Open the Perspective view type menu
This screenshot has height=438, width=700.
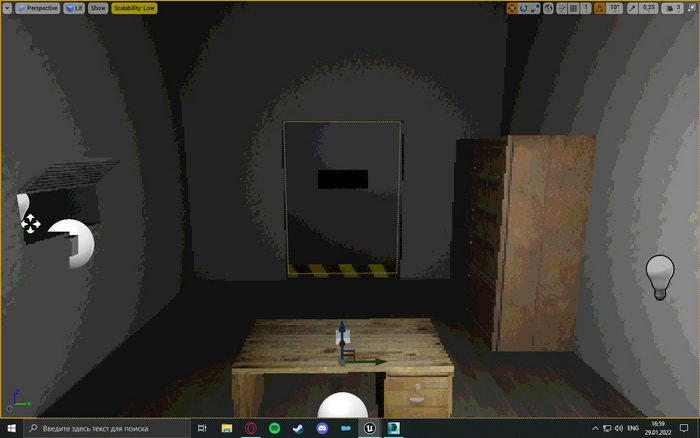point(39,7)
